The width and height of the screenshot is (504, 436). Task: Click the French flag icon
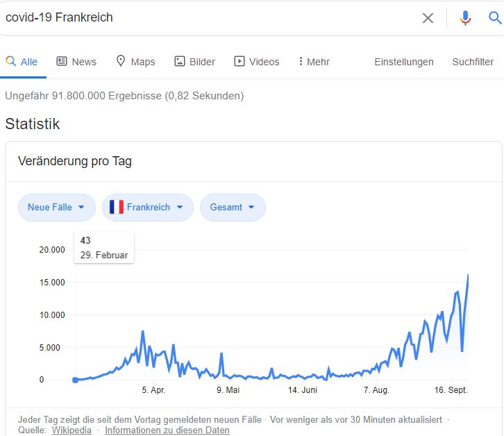coord(117,207)
